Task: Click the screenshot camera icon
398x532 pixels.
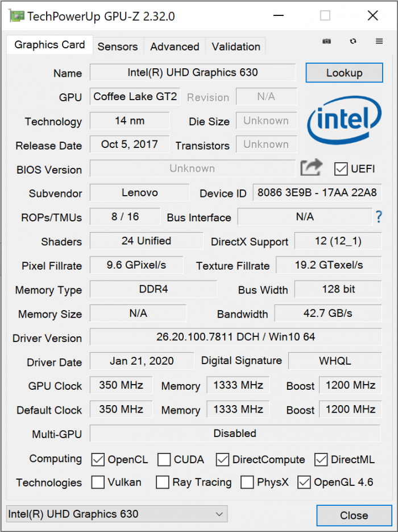Action: point(326,41)
